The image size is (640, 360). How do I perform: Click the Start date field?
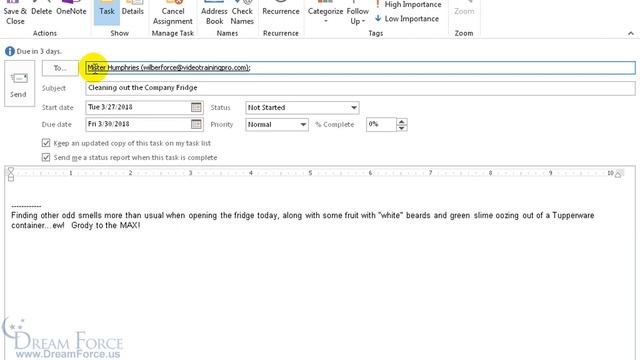click(138, 107)
